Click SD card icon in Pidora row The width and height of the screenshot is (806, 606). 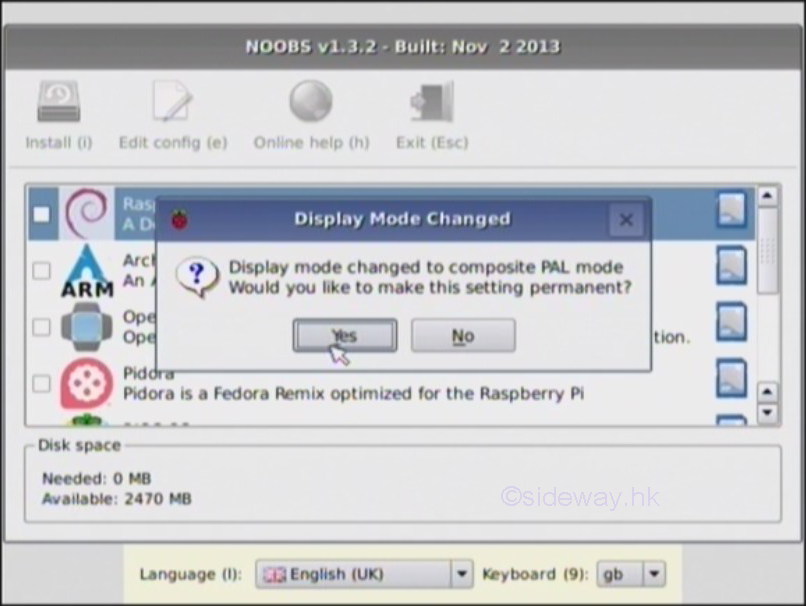point(731,381)
